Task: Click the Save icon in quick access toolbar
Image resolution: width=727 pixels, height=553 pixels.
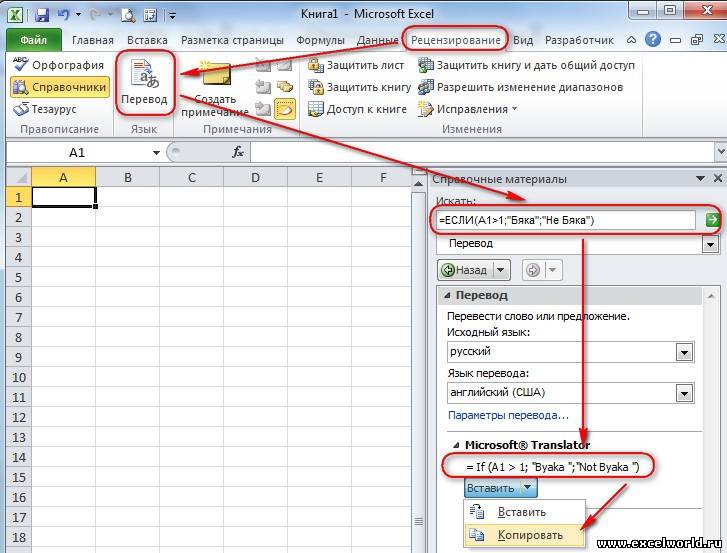Action: [42, 15]
